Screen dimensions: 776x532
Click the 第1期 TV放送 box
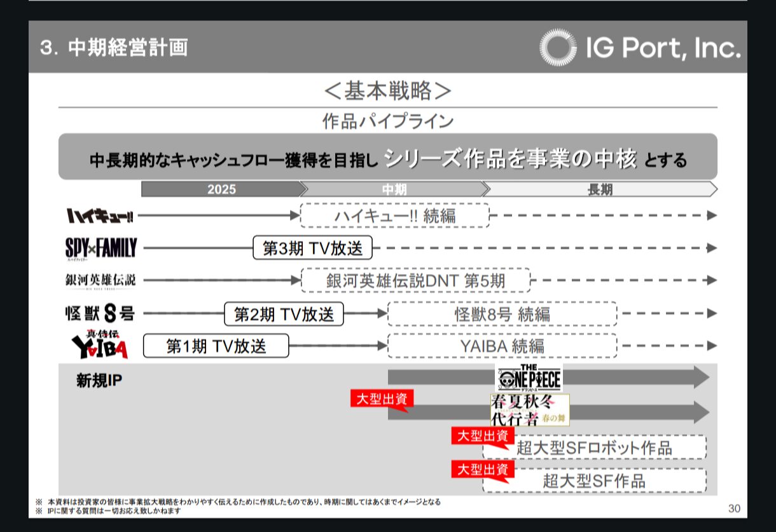point(216,346)
